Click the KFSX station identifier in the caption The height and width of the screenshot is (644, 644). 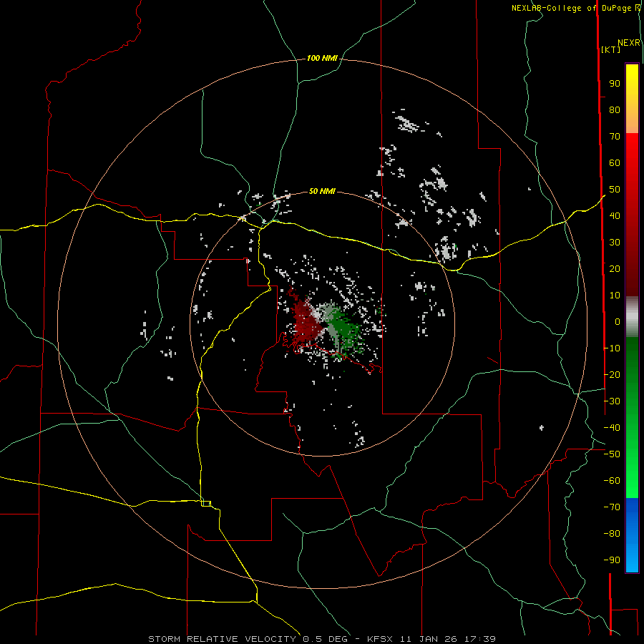(381, 639)
